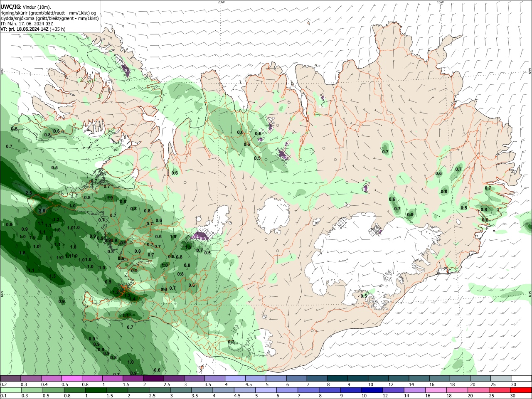This screenshot has height=399, width=532.
Task: Click the darkest purple swatch between 2 and 2.5
Action: pyautogui.click(x=153, y=379)
